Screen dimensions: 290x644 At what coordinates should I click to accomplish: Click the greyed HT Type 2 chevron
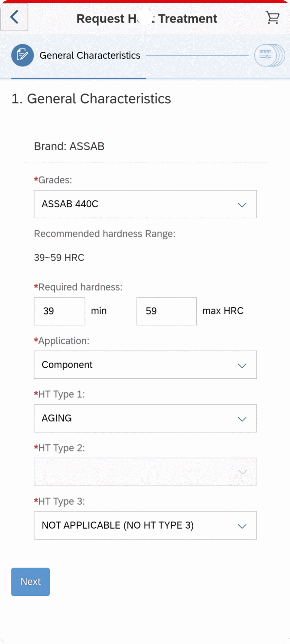coord(242,472)
